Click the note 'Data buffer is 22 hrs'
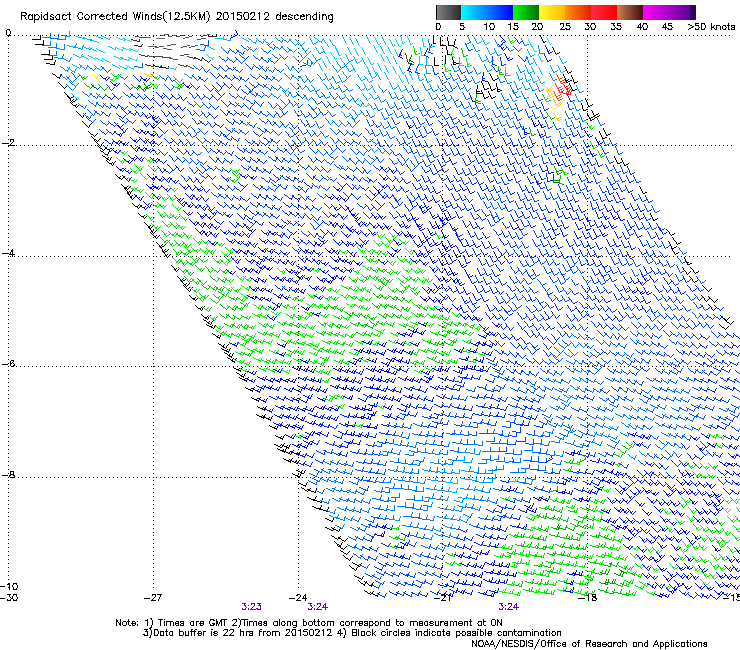740x650 pixels. pos(201,633)
